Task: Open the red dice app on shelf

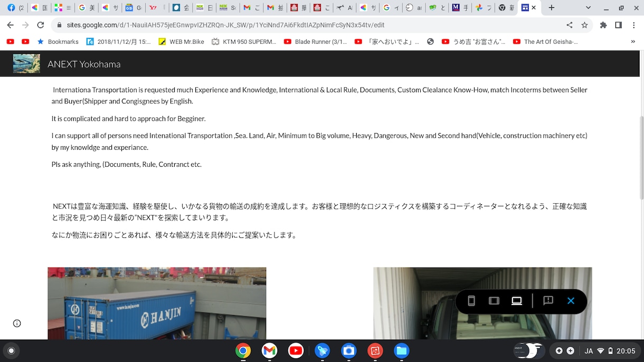Action: point(375,351)
